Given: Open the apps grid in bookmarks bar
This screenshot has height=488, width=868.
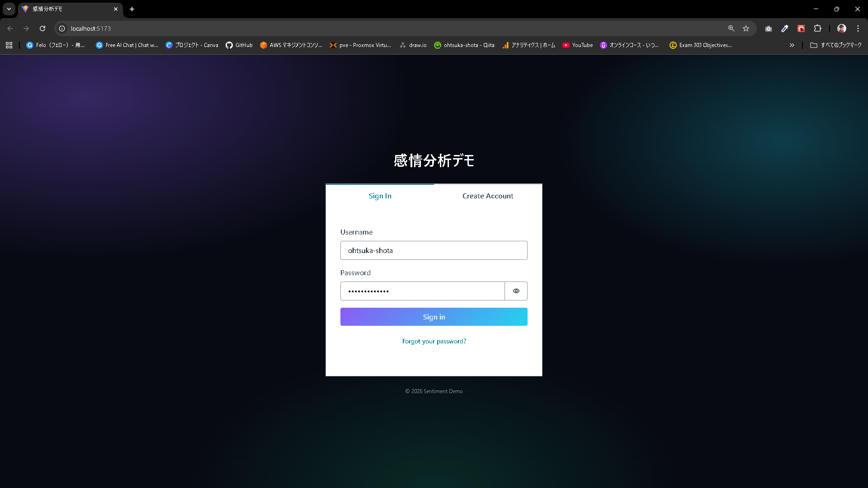Looking at the screenshot, I should tap(9, 45).
